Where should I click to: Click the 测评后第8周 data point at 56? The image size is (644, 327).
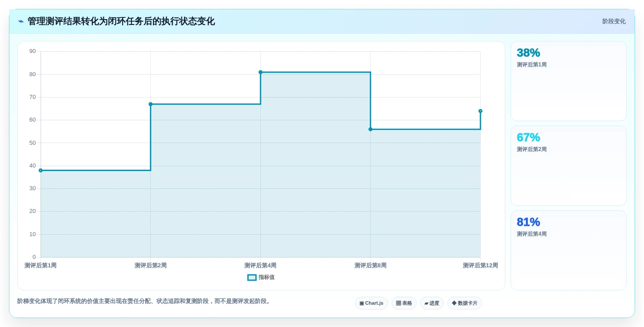370,129
